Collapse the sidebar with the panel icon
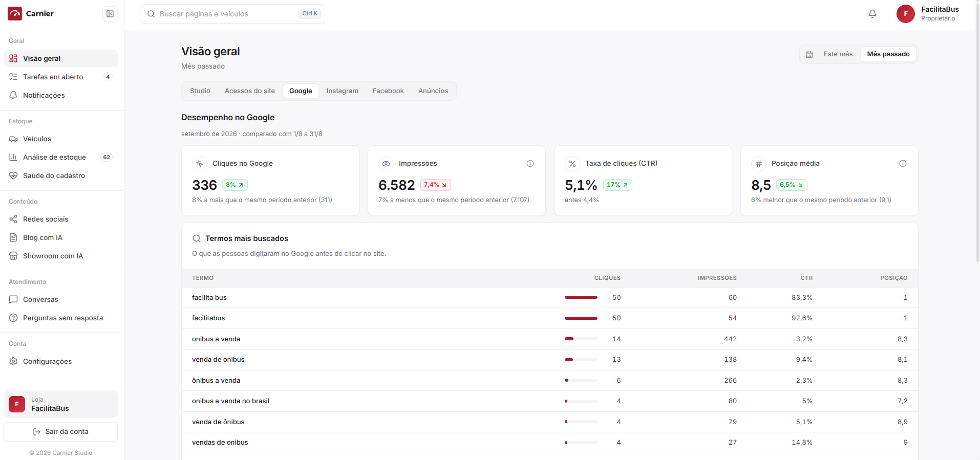This screenshot has width=980, height=460. [110, 14]
